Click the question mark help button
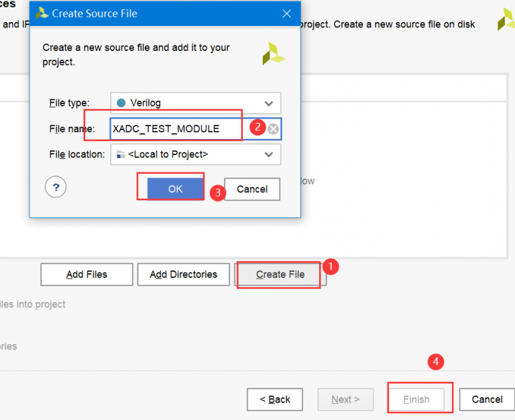This screenshot has width=515, height=420. tap(56, 188)
